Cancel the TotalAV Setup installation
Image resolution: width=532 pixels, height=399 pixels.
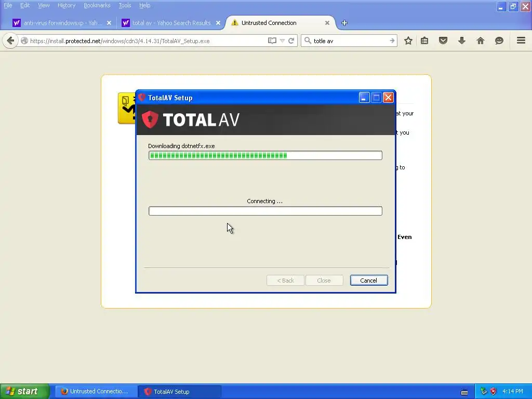tap(369, 280)
